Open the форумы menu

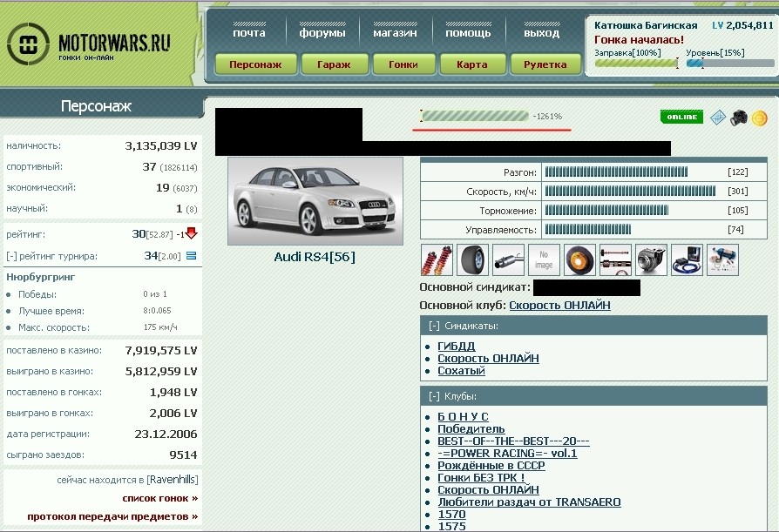(x=322, y=33)
